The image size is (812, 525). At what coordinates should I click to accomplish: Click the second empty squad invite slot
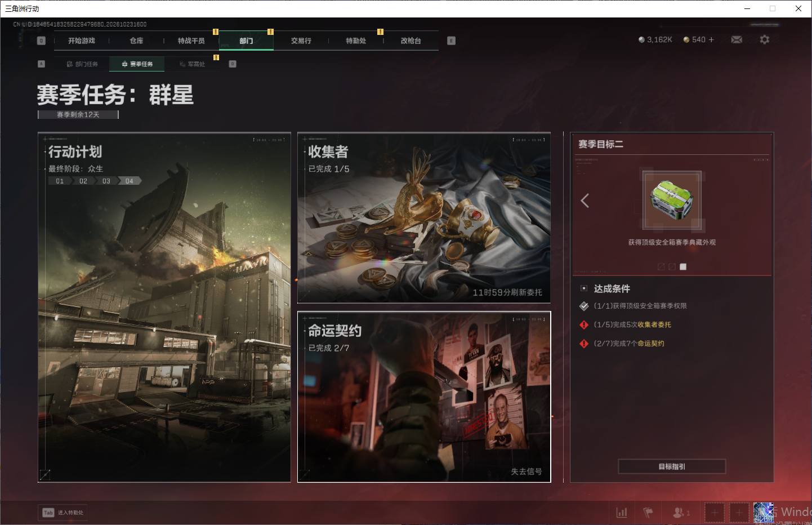(x=739, y=513)
